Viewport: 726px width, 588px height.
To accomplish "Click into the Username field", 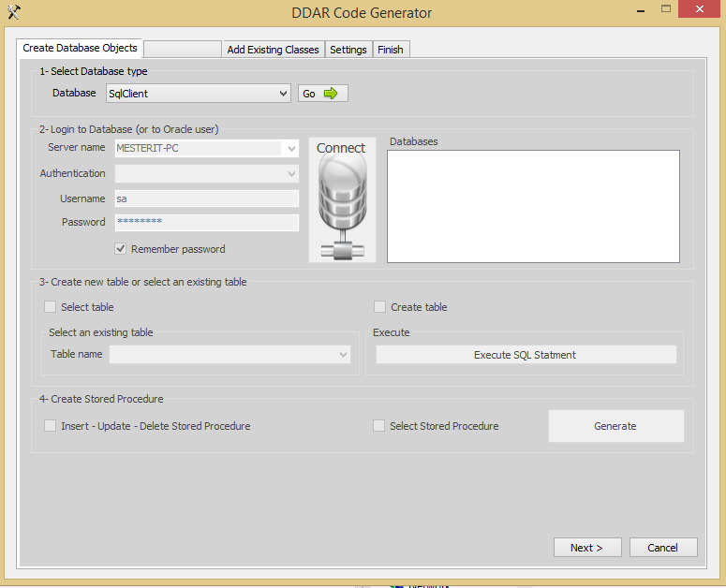I will coord(206,198).
